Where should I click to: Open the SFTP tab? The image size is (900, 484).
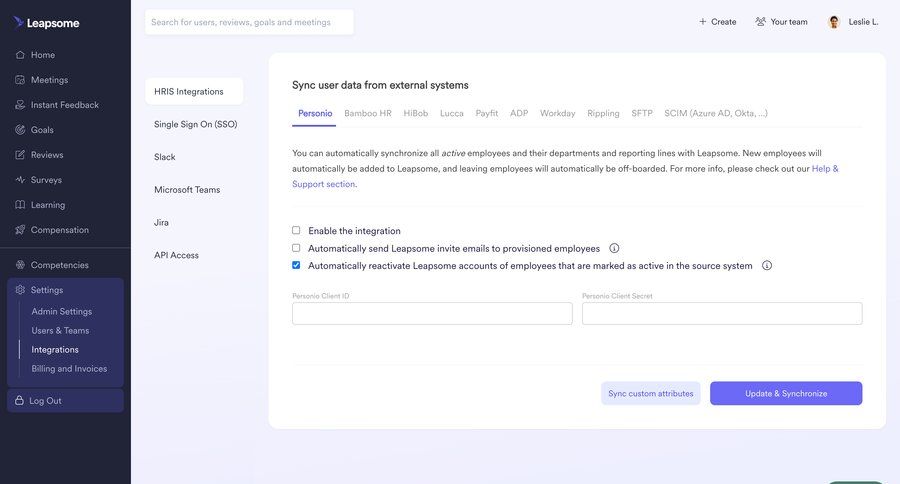pos(642,113)
